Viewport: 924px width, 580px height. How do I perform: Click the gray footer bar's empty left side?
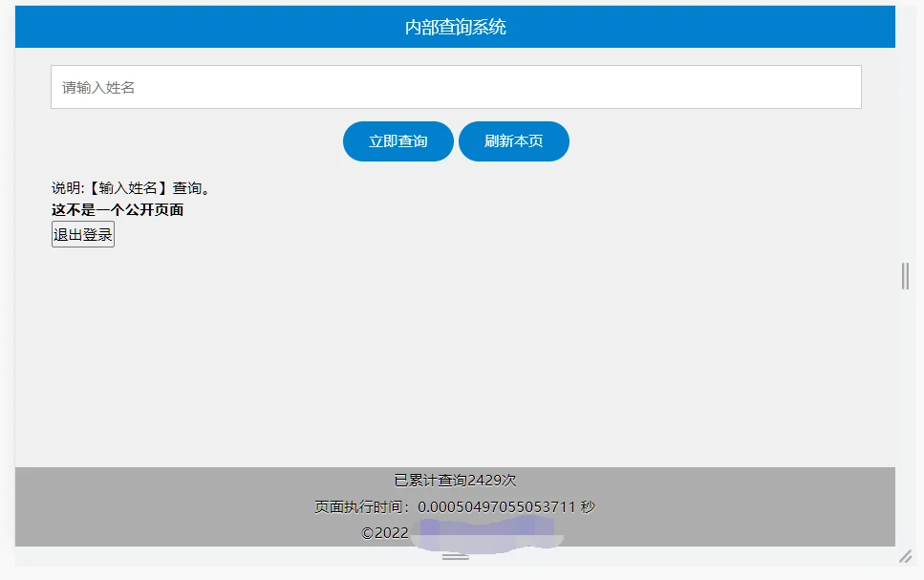[143, 506]
